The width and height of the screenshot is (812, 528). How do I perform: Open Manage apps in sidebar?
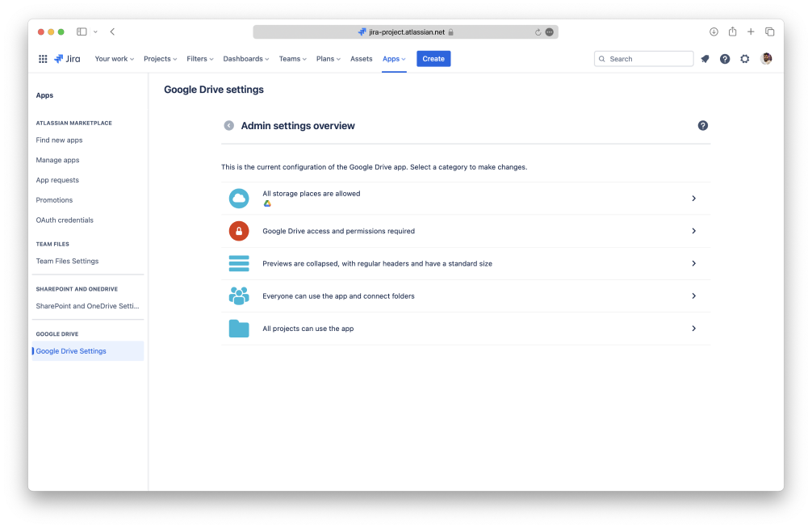click(57, 160)
